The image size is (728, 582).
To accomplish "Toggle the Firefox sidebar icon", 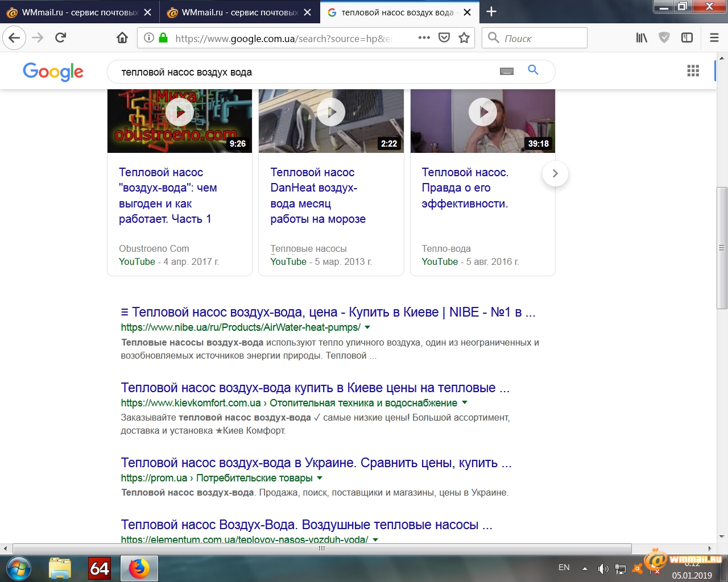I will [x=687, y=38].
